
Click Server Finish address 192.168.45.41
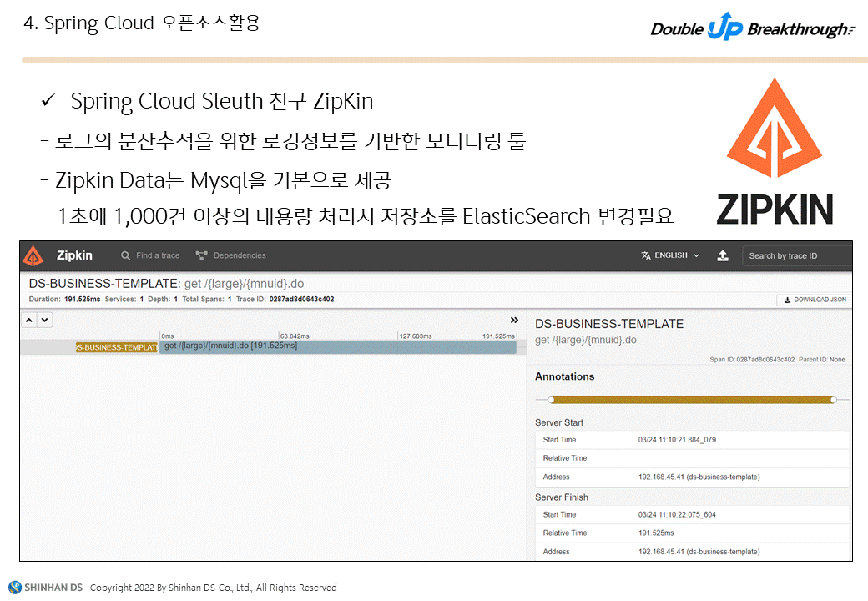click(x=699, y=551)
